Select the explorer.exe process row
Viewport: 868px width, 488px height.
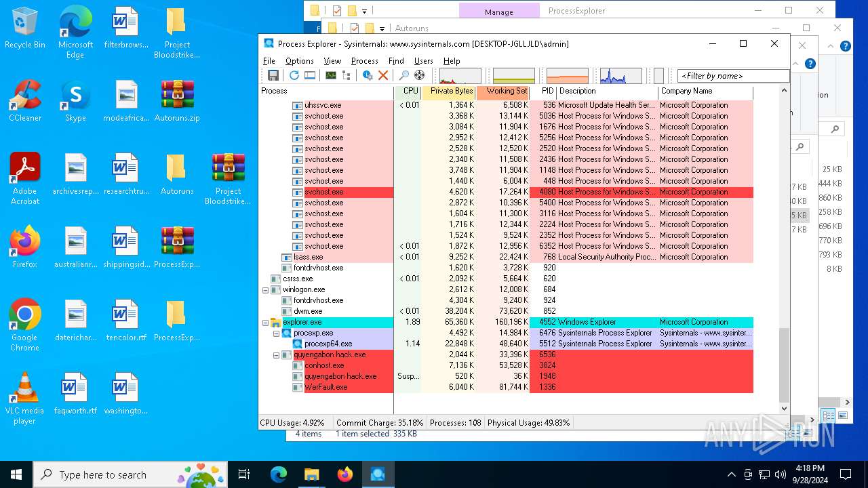[x=507, y=322]
